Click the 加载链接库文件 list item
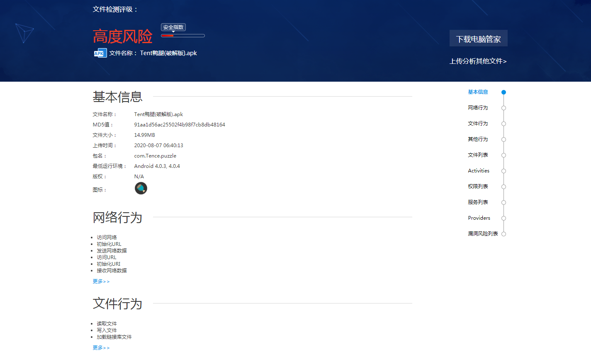Viewport: 591px width, 364px height. coord(114,337)
